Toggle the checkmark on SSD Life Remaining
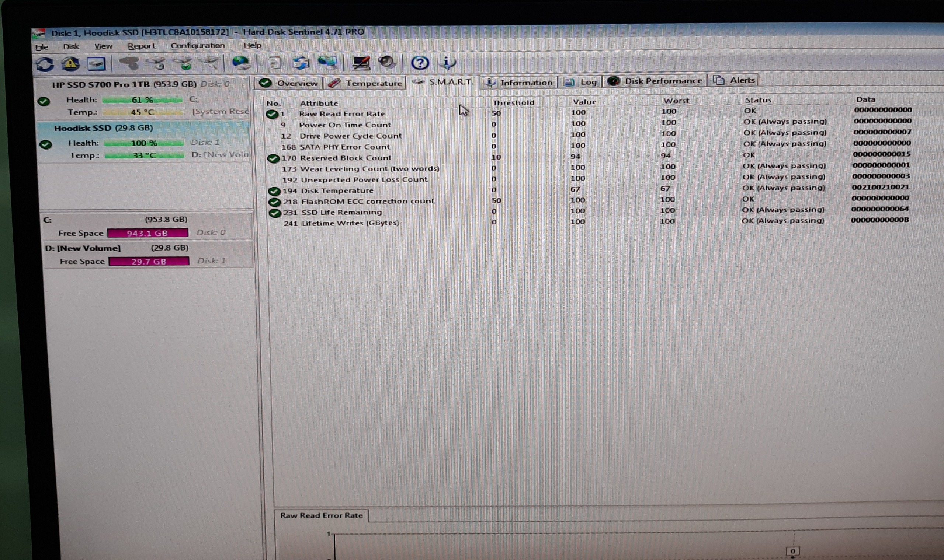 (275, 213)
